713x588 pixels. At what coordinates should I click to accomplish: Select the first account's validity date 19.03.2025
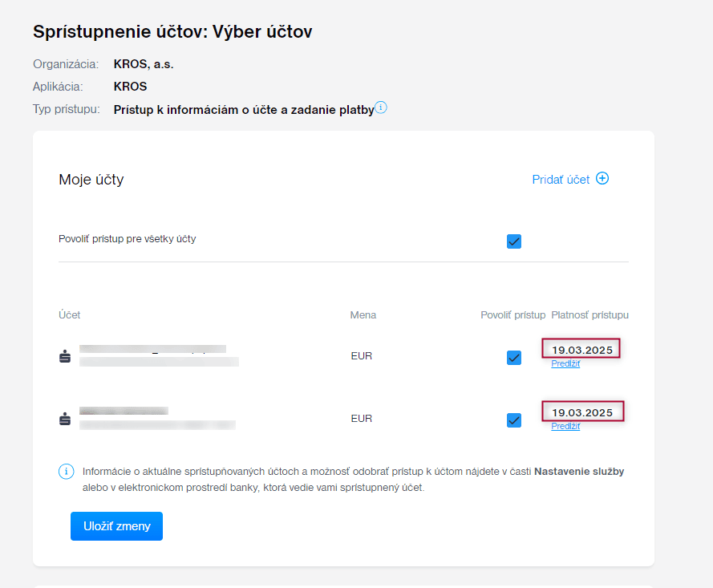pyautogui.click(x=581, y=350)
